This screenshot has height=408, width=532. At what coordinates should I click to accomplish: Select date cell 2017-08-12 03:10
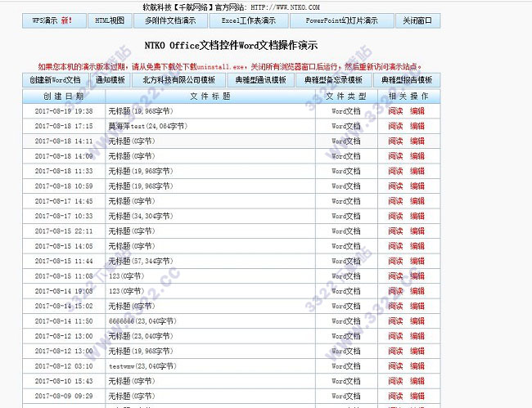tap(64, 366)
